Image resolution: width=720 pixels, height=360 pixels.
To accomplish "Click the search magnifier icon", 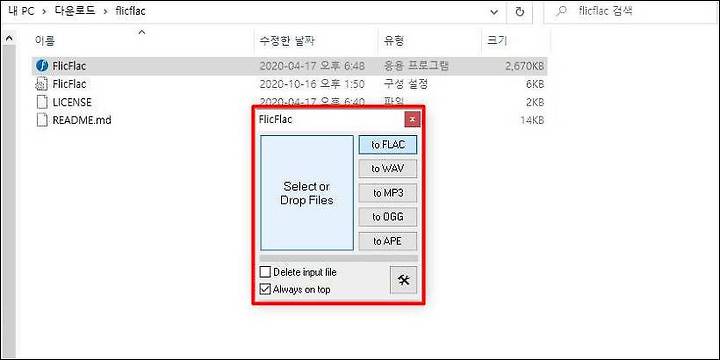I will pyautogui.click(x=560, y=12).
